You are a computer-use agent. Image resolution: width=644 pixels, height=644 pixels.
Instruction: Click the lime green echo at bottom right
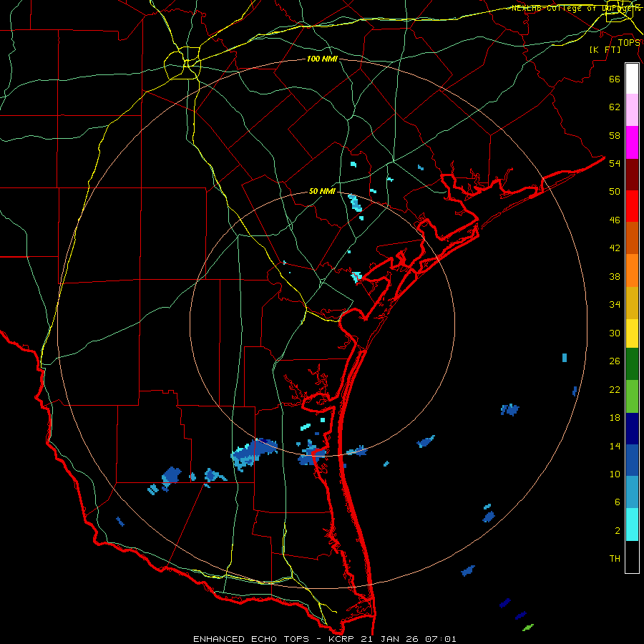pos(528,627)
